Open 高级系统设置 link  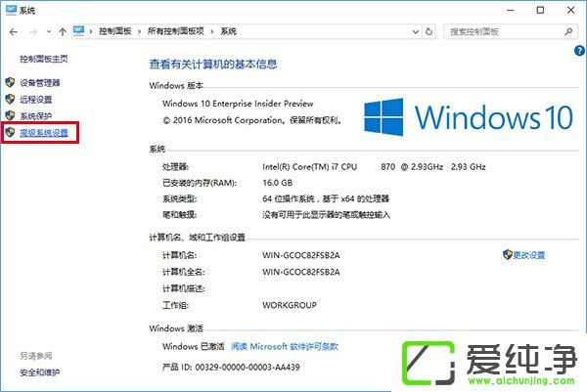44,133
